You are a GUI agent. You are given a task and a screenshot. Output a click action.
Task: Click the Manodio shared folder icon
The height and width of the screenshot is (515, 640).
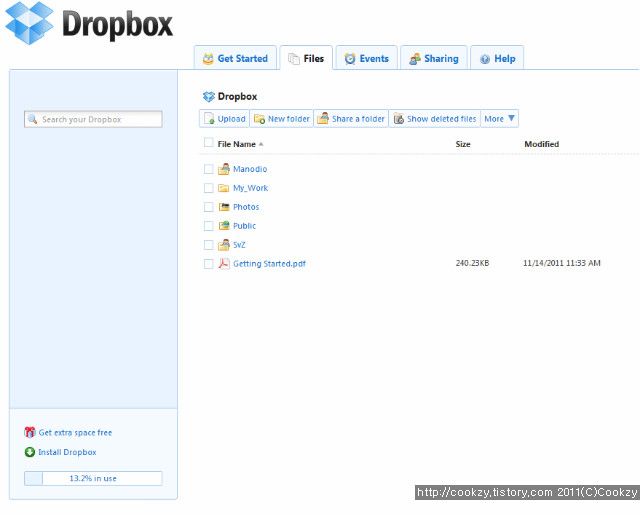click(x=224, y=169)
